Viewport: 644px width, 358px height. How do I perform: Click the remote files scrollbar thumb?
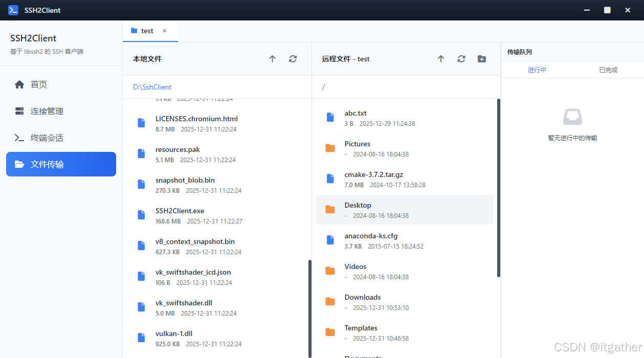pos(499,188)
